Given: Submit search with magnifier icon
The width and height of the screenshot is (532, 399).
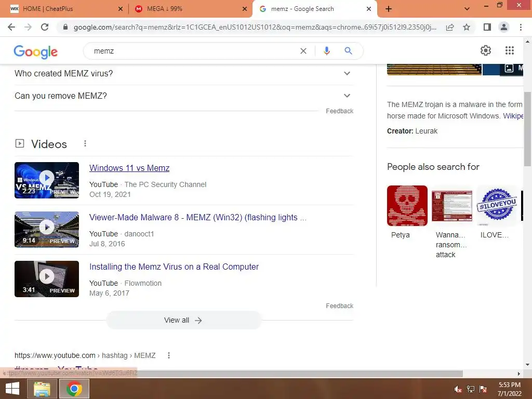Looking at the screenshot, I should (348, 51).
